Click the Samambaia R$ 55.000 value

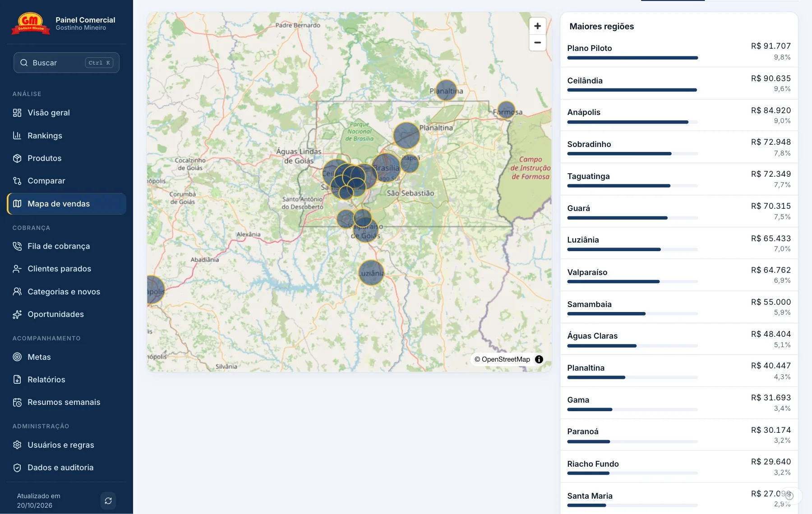point(770,302)
